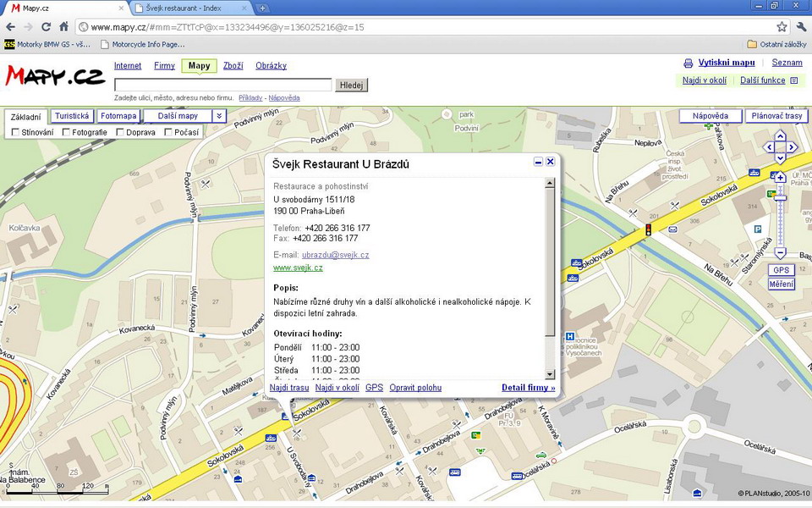Click the Hledej search button
Screen dimensions: 812x508
coord(351,86)
